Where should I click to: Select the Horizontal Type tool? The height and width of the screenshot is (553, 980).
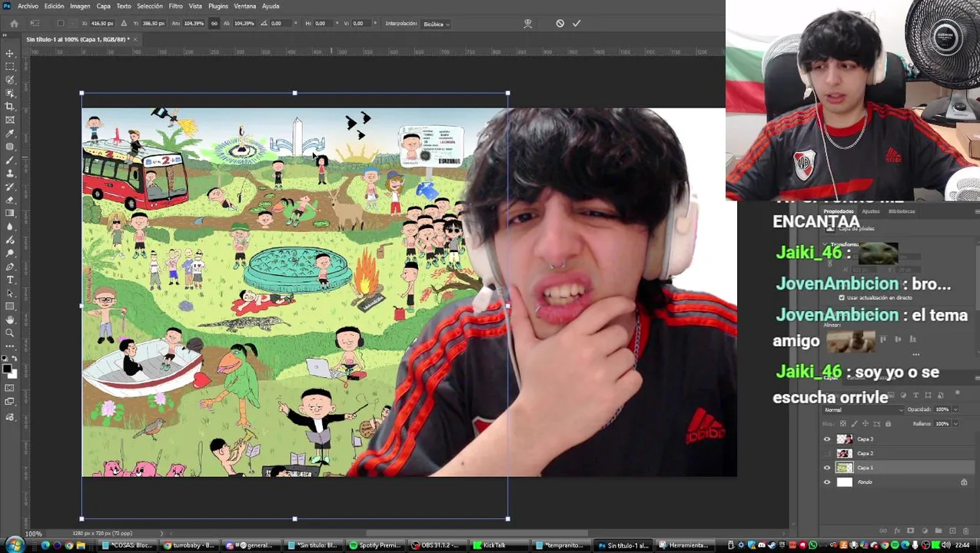tap(10, 280)
